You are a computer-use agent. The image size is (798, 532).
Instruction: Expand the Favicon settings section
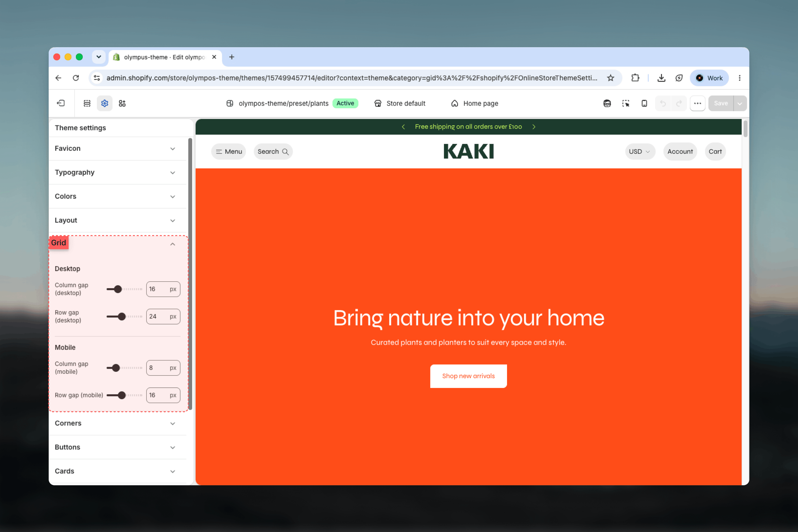click(118, 149)
